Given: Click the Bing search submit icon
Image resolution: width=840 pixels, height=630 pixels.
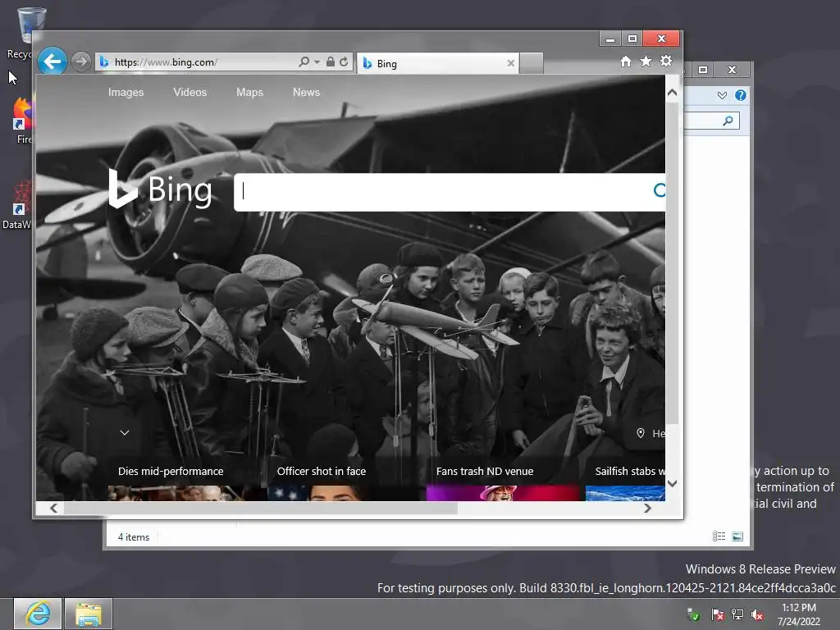Looking at the screenshot, I should coord(660,190).
